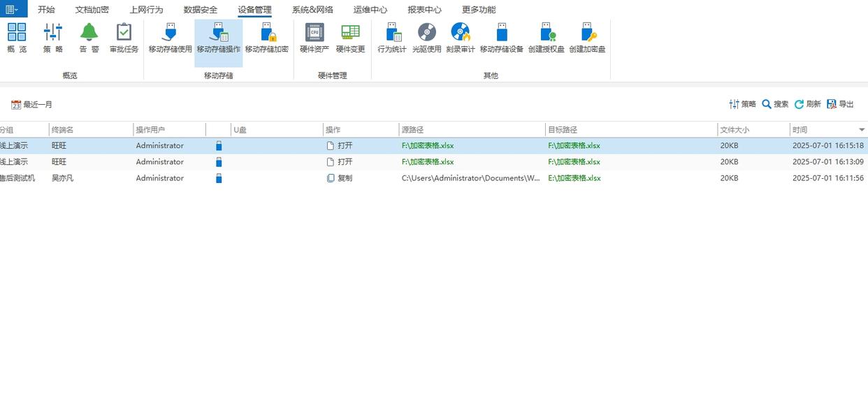The width and height of the screenshot is (868, 401).
Task: Click the 时间 column sort arrow
Action: [x=861, y=130]
